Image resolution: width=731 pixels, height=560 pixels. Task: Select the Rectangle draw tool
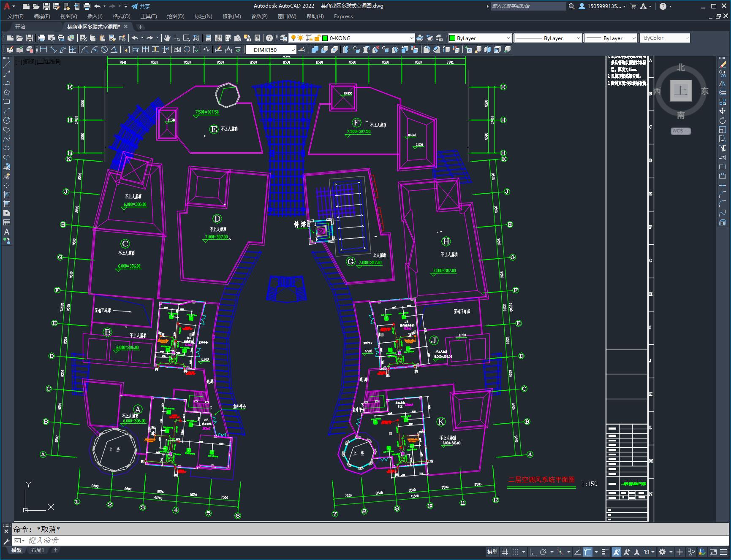6,102
